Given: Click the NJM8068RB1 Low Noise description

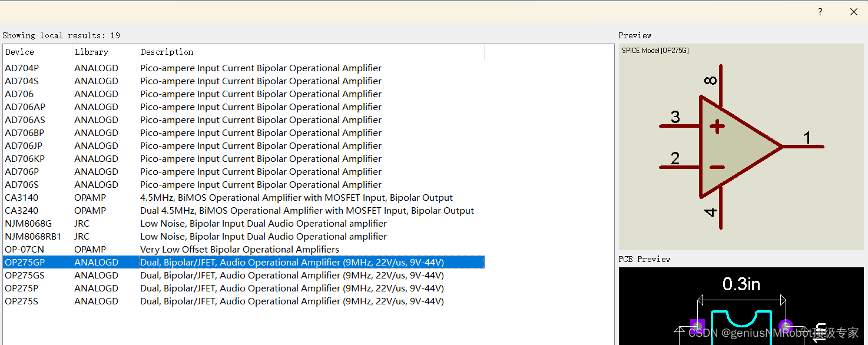Looking at the screenshot, I should click(x=263, y=237).
